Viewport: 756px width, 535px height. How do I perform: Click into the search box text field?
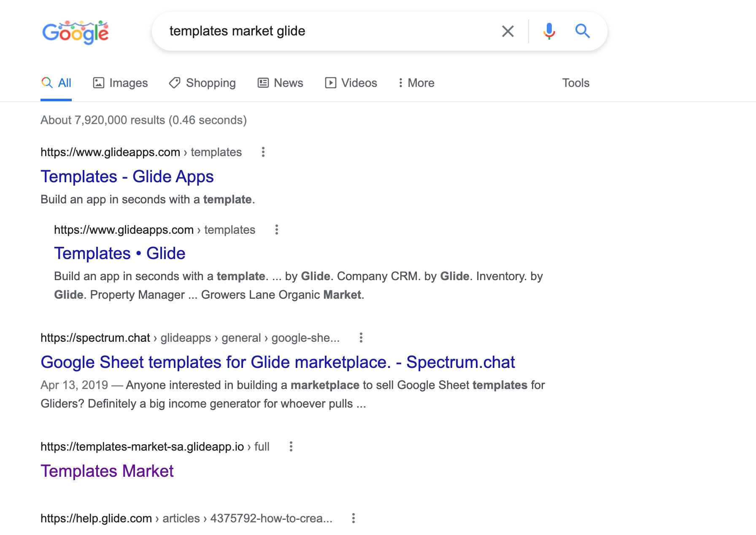(x=329, y=31)
